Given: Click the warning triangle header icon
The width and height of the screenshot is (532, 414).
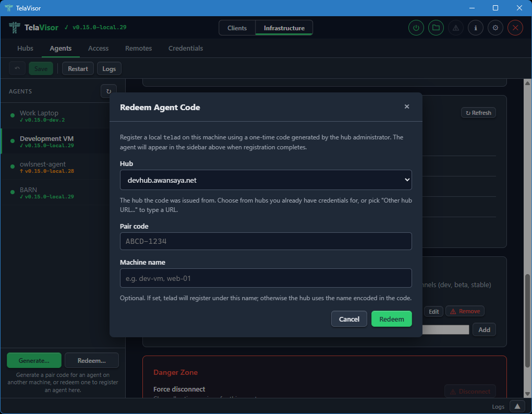Looking at the screenshot, I should coord(456,28).
